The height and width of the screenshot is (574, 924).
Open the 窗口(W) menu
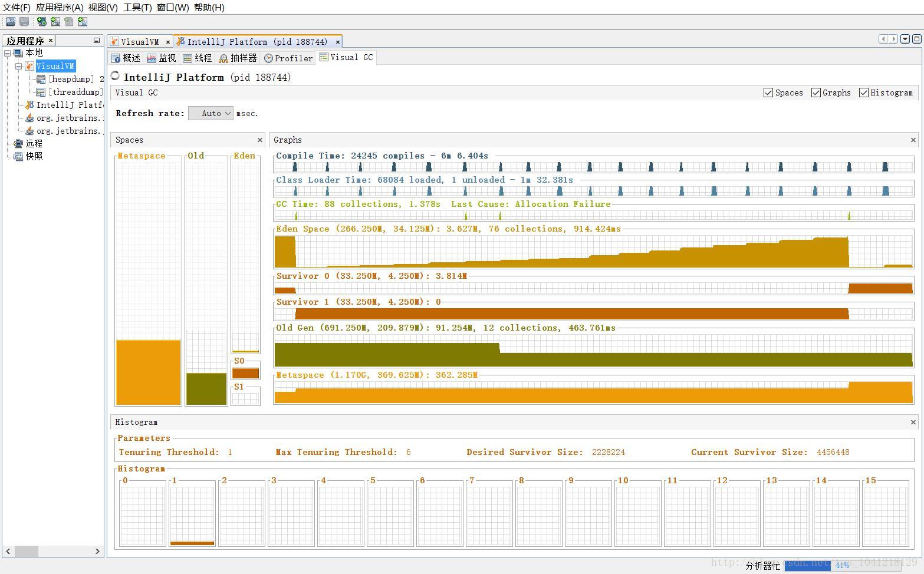point(173,8)
